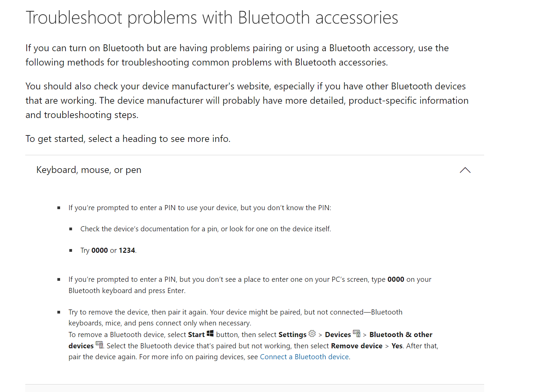Click the Settings gear icon
Viewport: 534px width, 392px height.
pyautogui.click(x=312, y=334)
